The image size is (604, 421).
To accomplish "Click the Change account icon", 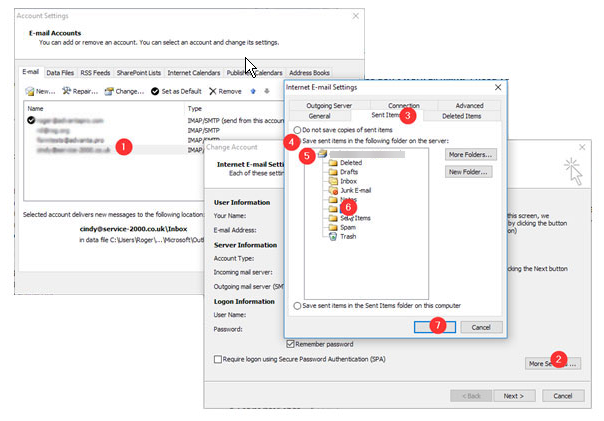I will pyautogui.click(x=109, y=91).
